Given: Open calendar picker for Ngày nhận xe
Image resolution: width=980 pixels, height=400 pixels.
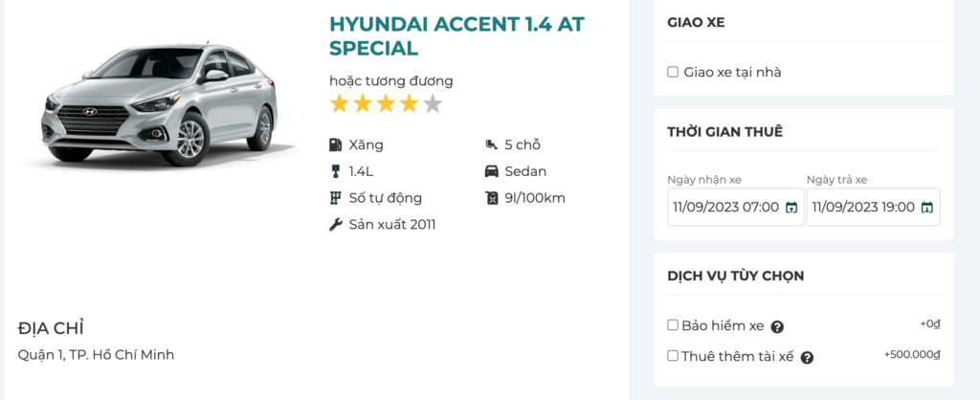Looking at the screenshot, I should click(x=791, y=208).
